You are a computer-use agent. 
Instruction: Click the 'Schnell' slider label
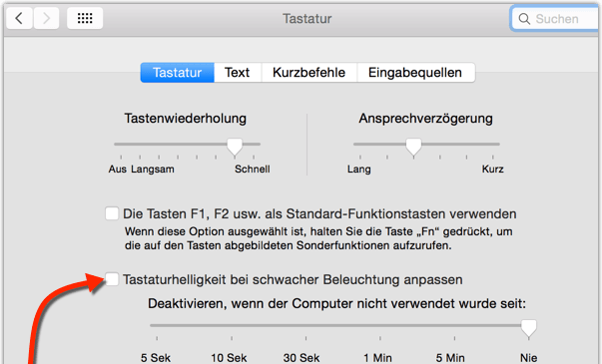point(253,170)
